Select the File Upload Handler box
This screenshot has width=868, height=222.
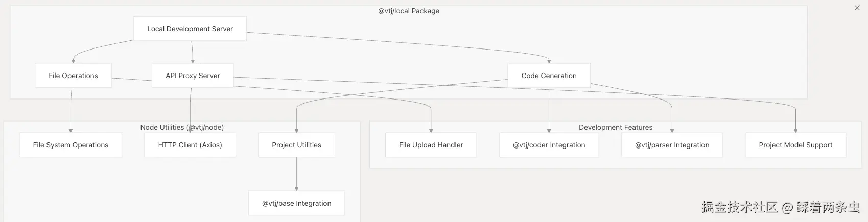431,145
